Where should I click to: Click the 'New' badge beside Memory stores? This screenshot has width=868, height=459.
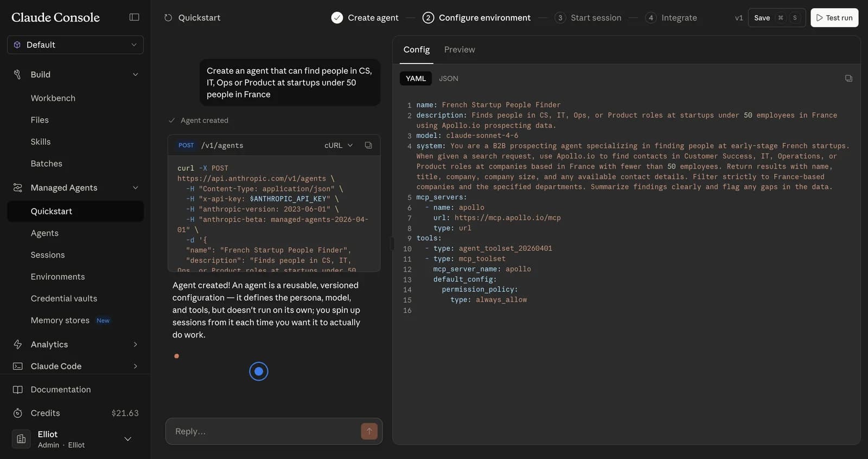103,320
